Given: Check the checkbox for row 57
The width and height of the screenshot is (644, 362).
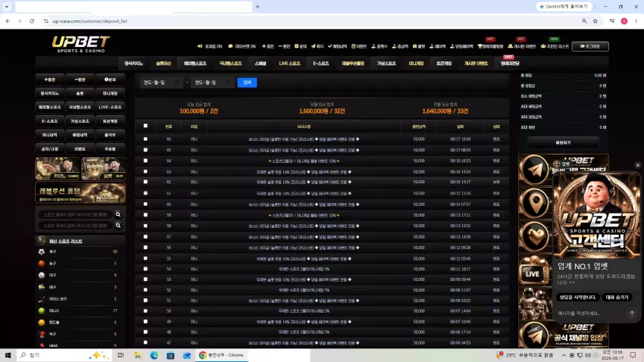Looking at the screenshot, I should pyautogui.click(x=145, y=237).
